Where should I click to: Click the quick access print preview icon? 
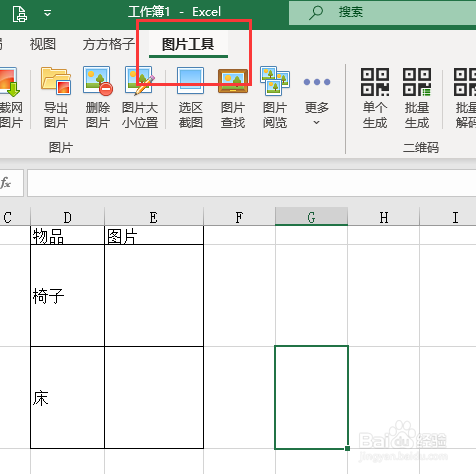[19, 14]
